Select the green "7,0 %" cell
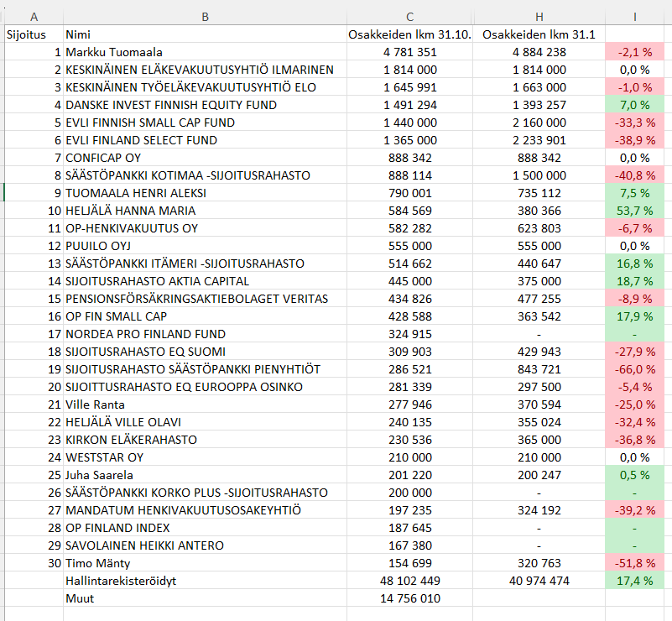 (635, 105)
